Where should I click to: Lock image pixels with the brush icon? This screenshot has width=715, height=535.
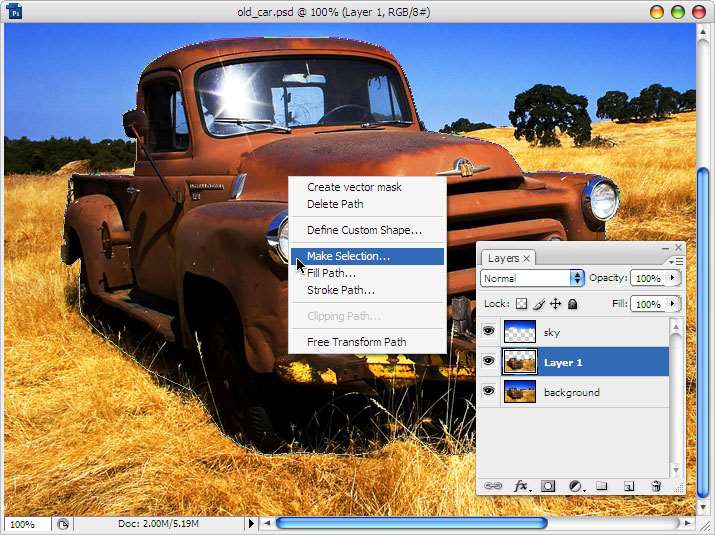coord(538,304)
